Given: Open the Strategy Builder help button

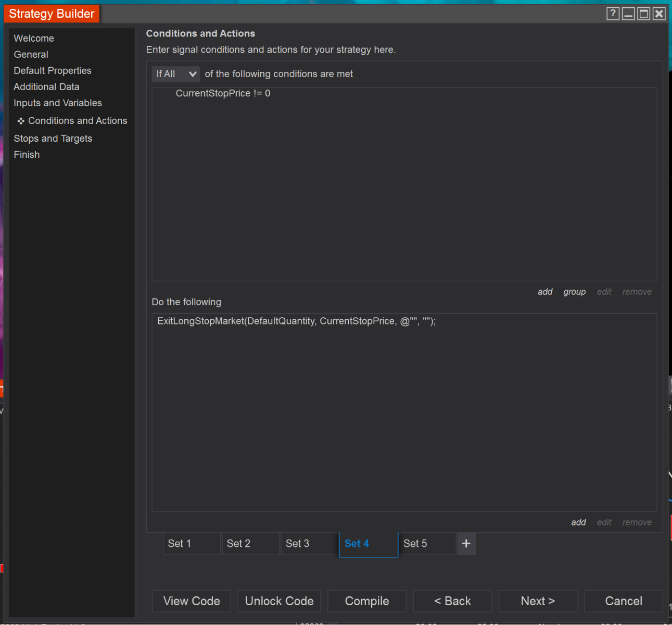Looking at the screenshot, I should click(613, 14).
